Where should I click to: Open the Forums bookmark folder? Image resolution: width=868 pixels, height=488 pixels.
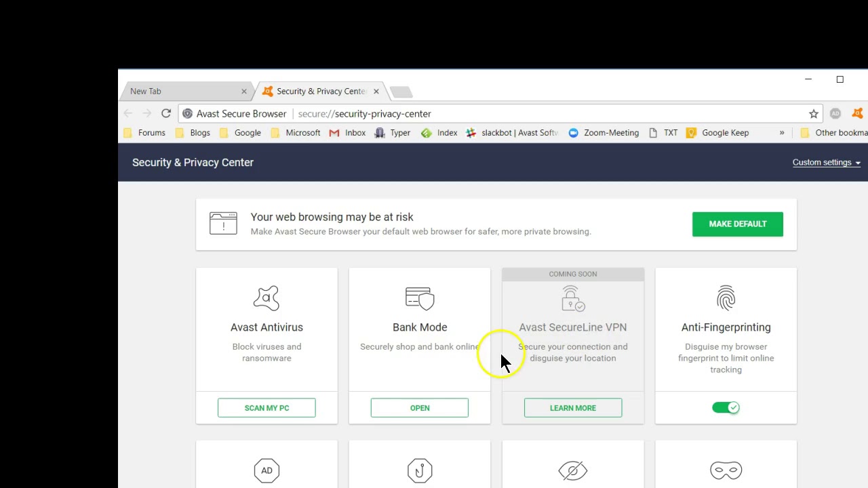(144, 133)
